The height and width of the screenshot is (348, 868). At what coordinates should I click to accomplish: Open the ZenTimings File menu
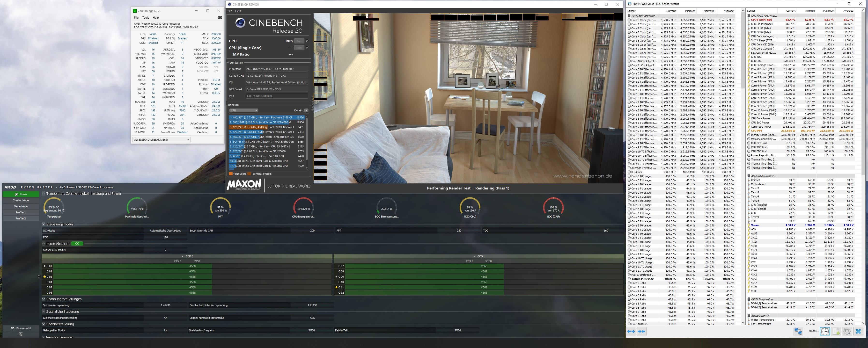(136, 17)
